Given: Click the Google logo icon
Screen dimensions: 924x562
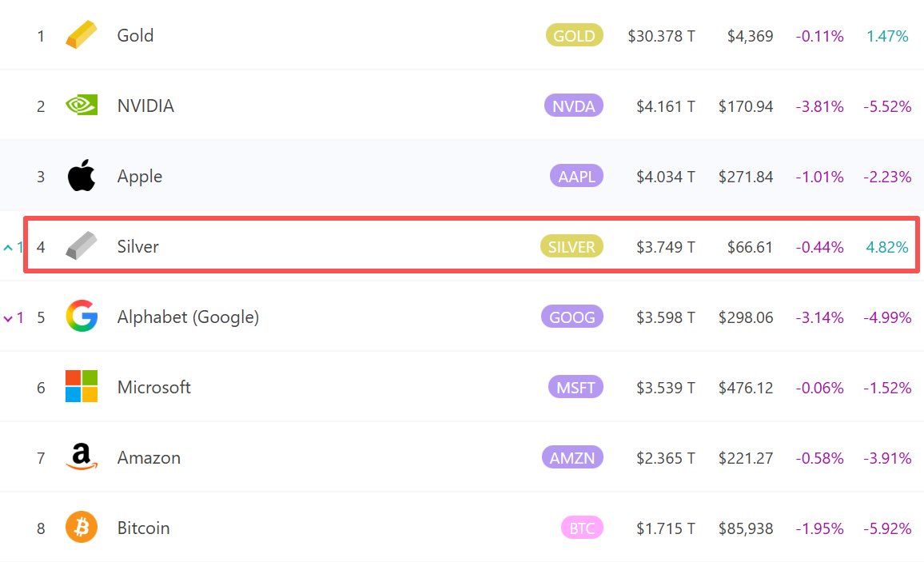Looking at the screenshot, I should click(x=81, y=317).
